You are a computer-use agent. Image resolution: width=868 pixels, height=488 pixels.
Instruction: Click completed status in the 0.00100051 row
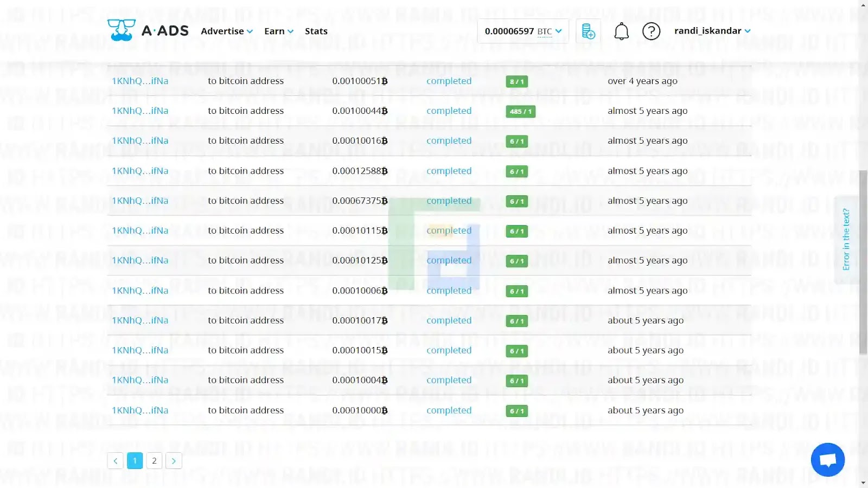(x=449, y=81)
